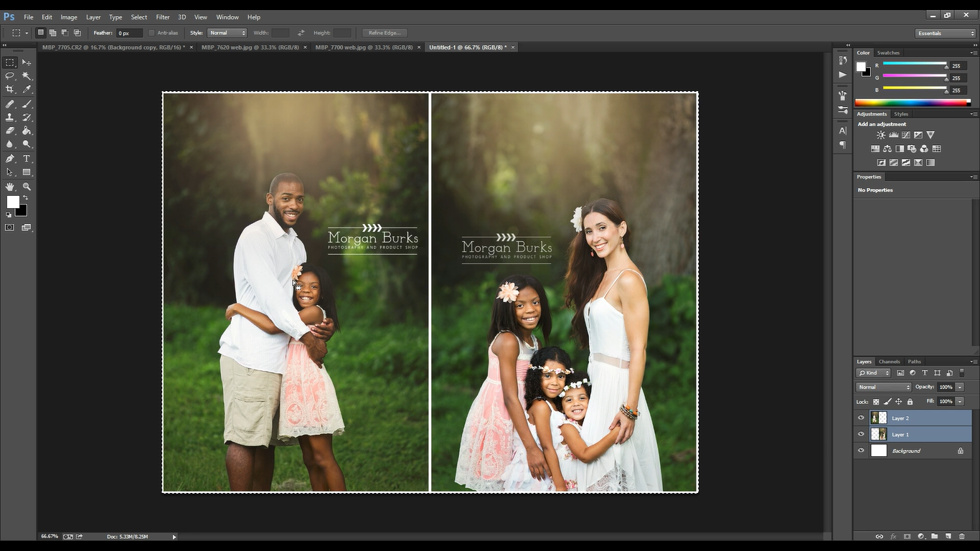
Task: Toggle Background layer visibility eye
Action: [861, 451]
